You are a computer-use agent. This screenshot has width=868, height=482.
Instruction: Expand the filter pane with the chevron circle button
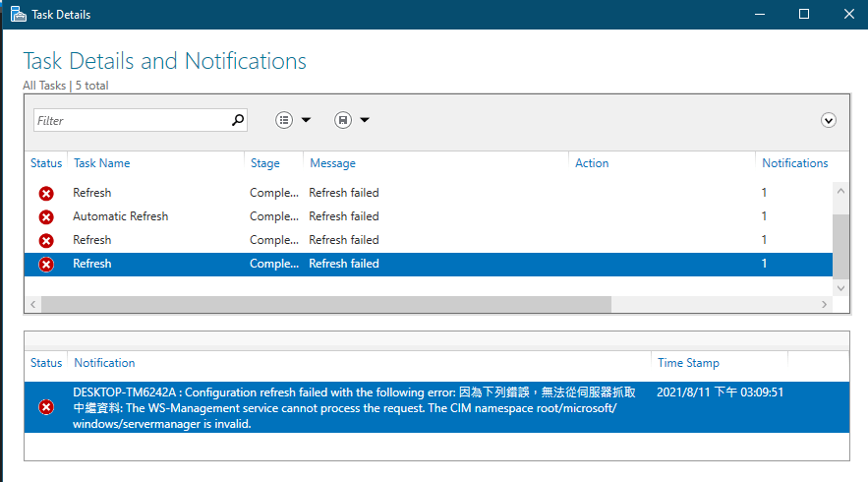828,120
